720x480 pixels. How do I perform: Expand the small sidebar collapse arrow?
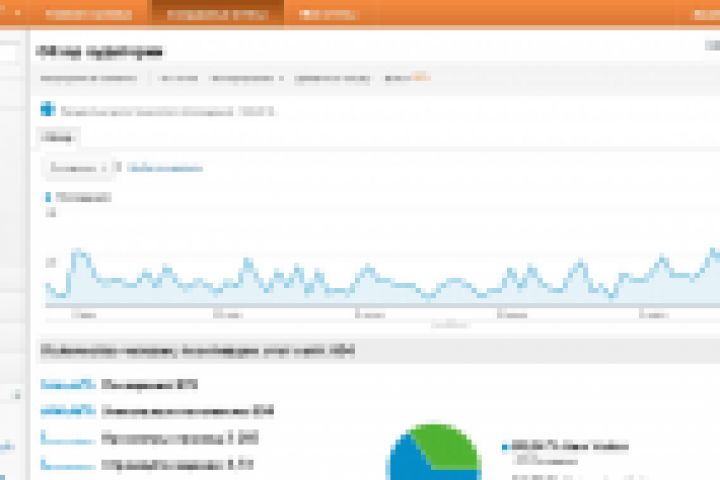17,395
